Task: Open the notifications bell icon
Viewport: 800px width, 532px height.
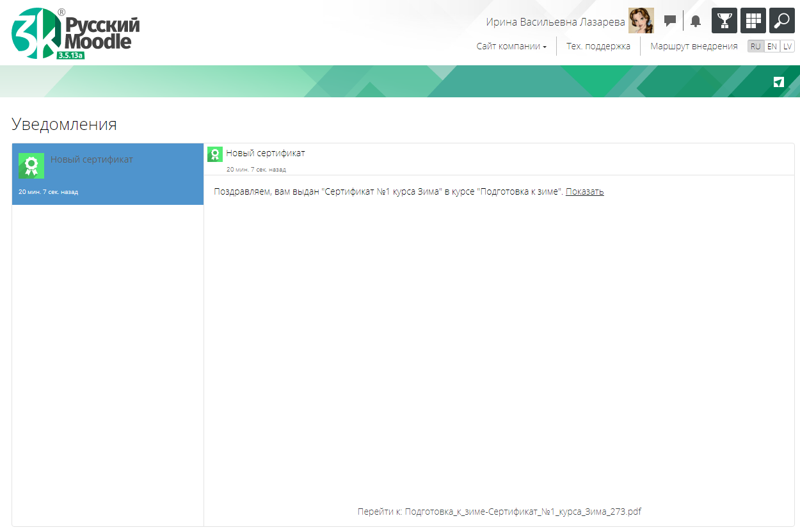Action: 696,21
